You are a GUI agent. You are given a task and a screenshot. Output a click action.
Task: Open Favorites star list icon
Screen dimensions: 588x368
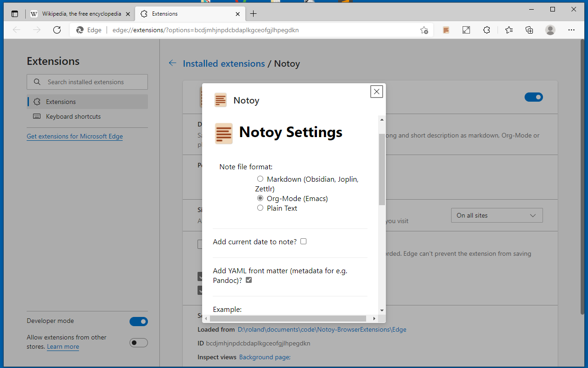tap(509, 30)
